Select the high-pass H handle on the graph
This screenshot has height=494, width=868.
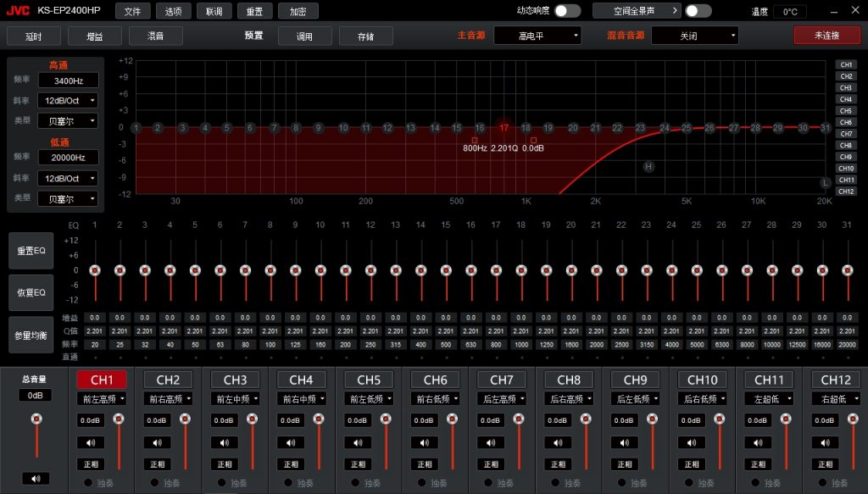click(x=648, y=167)
